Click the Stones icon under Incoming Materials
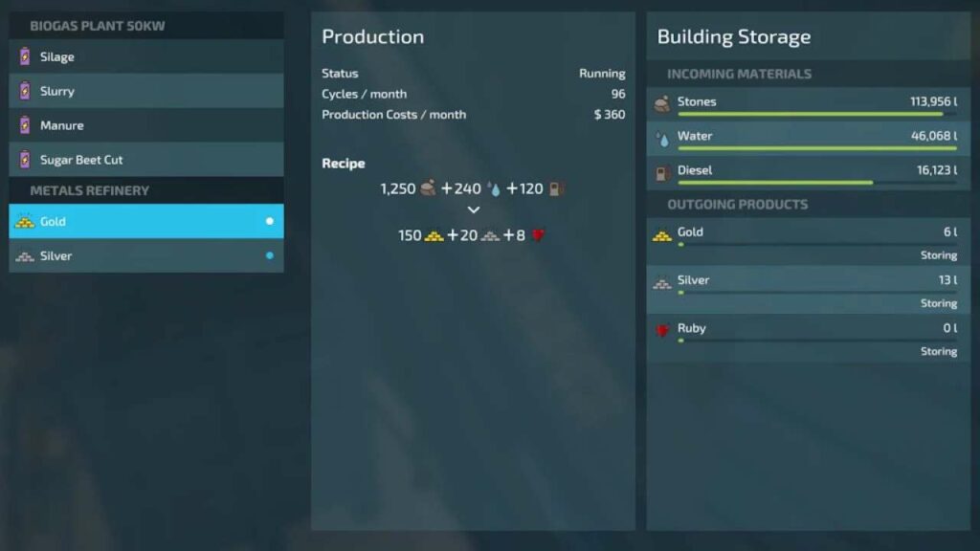The image size is (980, 551). (660, 102)
